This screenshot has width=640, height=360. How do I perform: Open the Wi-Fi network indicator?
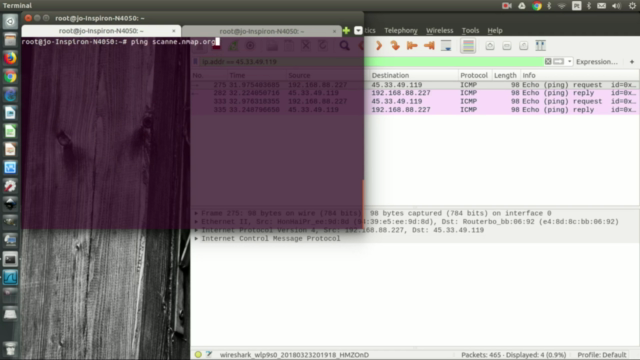point(562,5)
